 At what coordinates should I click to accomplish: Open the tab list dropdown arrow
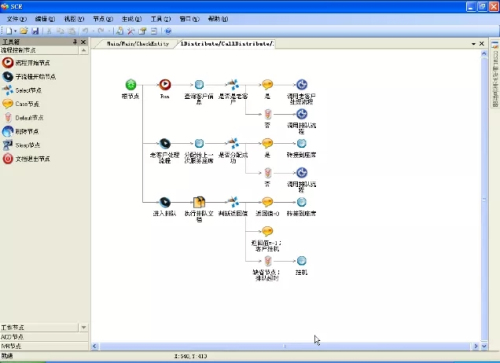pos(473,44)
